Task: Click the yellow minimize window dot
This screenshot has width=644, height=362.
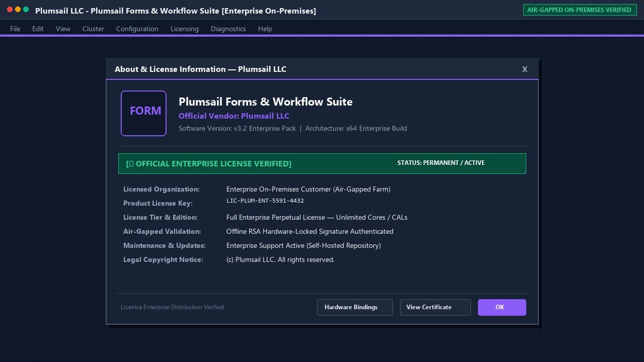Action: [18, 10]
